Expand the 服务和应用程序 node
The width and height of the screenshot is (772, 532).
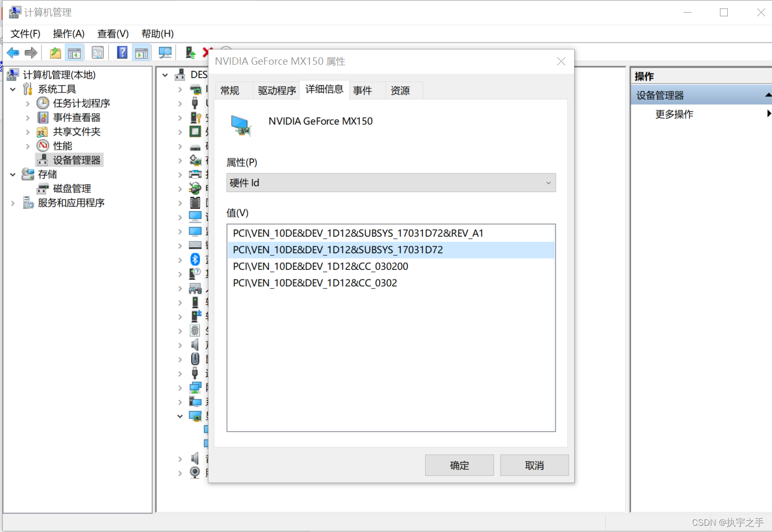[13, 203]
